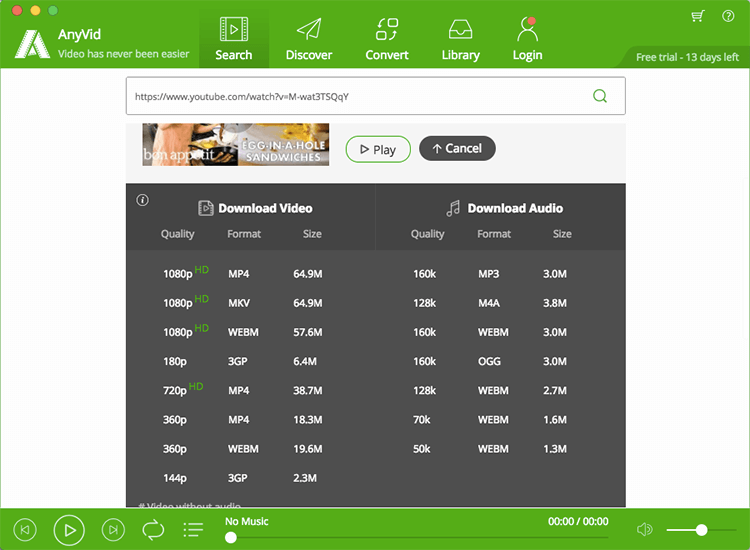Click the Cancel button

point(457,148)
